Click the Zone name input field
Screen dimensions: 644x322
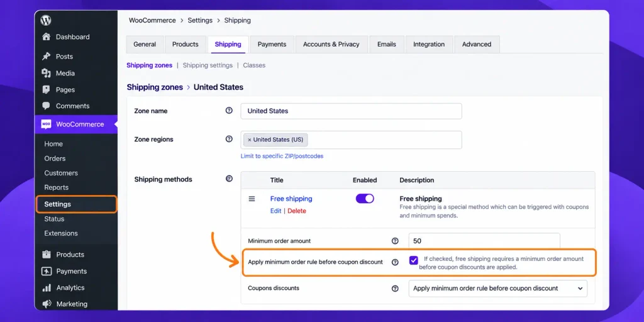point(351,111)
